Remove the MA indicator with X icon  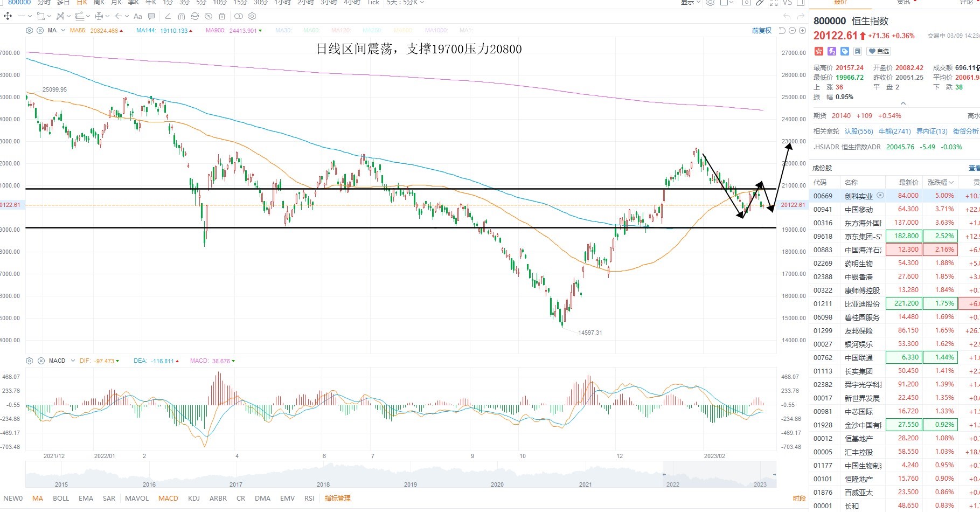40,31
